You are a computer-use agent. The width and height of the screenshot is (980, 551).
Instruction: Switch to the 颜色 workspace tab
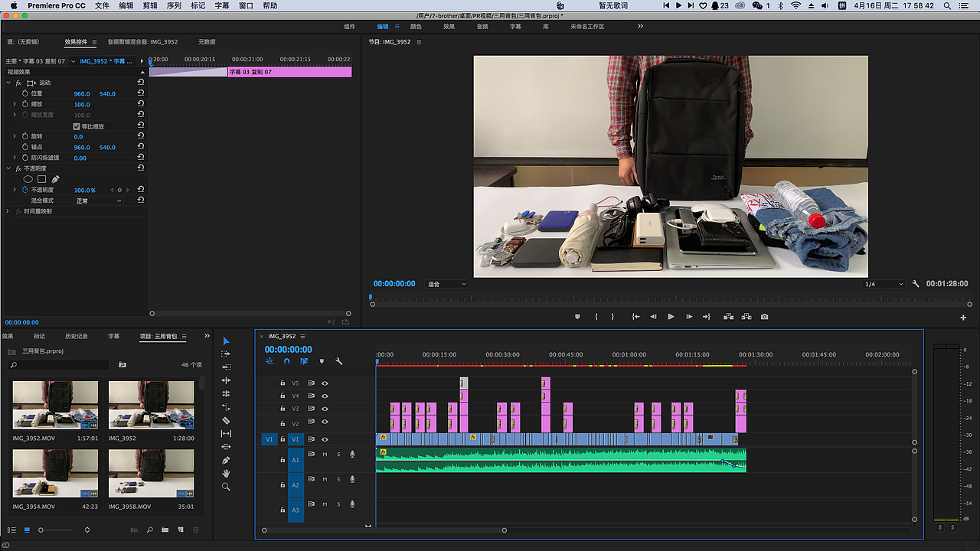click(x=416, y=26)
